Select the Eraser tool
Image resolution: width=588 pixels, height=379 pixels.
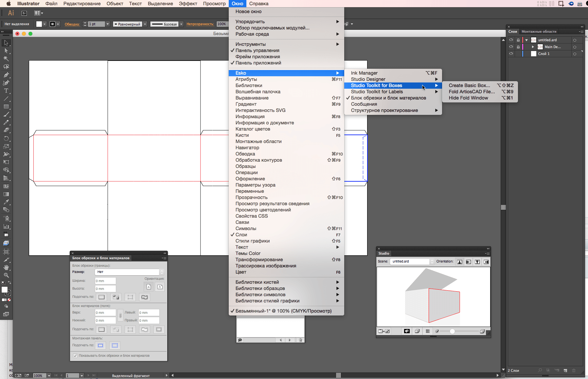[6, 130]
